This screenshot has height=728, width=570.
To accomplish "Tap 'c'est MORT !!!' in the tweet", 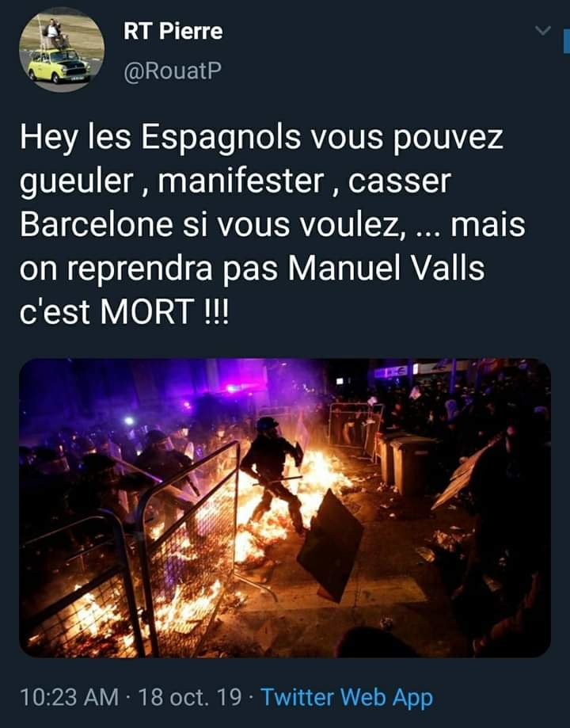I will click(x=124, y=311).
